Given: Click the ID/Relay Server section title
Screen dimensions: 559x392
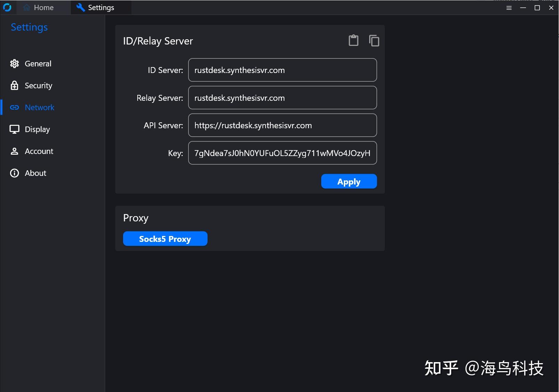Looking at the screenshot, I should point(158,41).
